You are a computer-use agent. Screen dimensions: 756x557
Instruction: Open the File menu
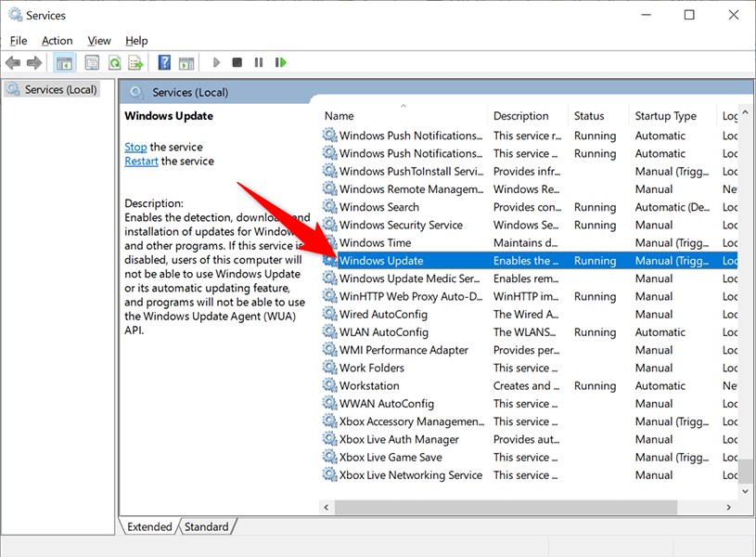coord(19,41)
